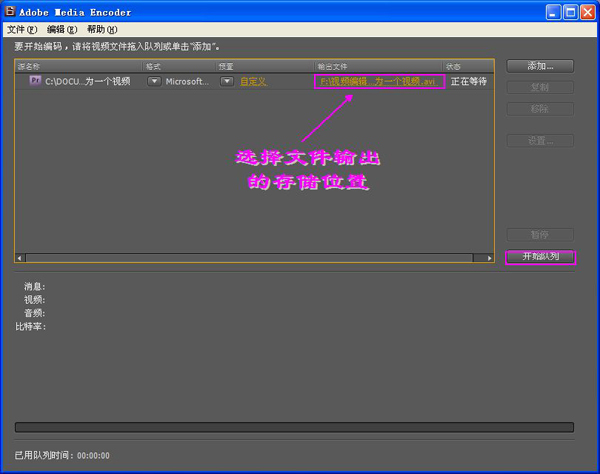Minimize the Adobe Media Encoder window
This screenshot has height=474, width=600.
click(553, 12)
